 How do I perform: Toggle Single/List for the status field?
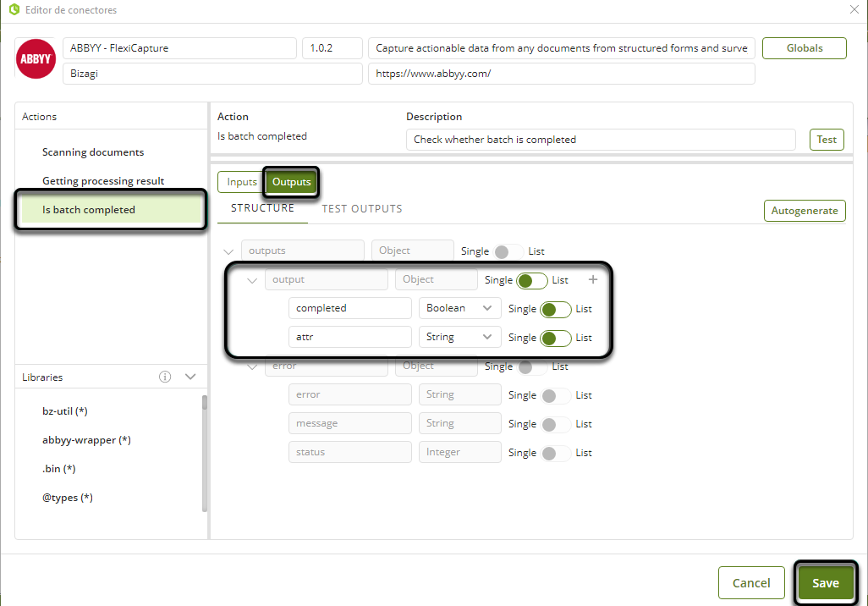pyautogui.click(x=556, y=453)
